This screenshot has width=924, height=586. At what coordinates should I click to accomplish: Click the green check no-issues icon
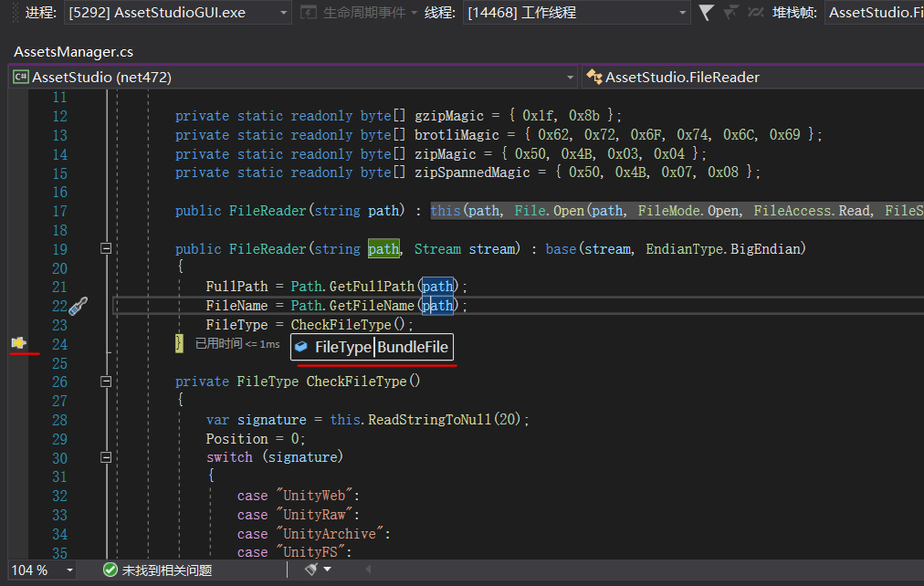(x=110, y=570)
